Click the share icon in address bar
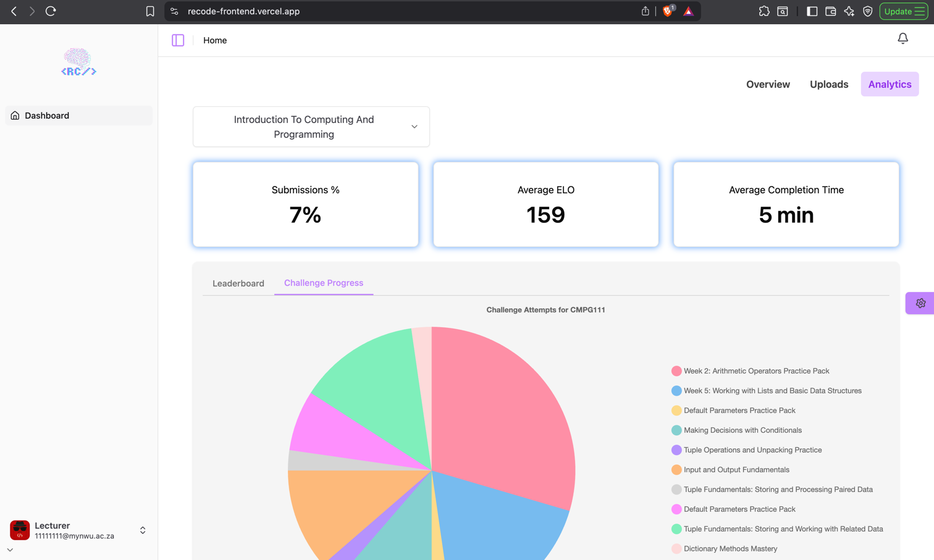The image size is (934, 560). click(645, 11)
